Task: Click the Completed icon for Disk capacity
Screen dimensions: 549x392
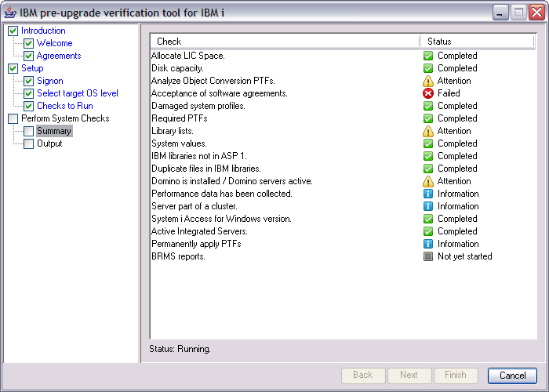Action: [428, 68]
